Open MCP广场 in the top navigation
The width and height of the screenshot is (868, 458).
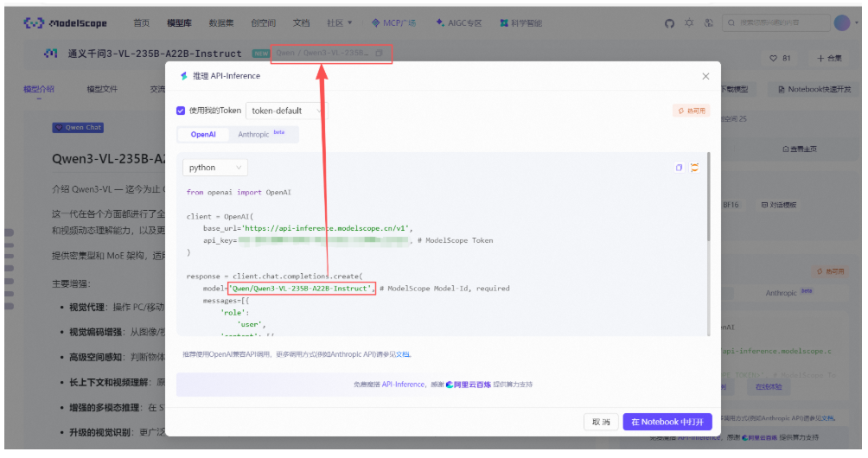coord(393,22)
